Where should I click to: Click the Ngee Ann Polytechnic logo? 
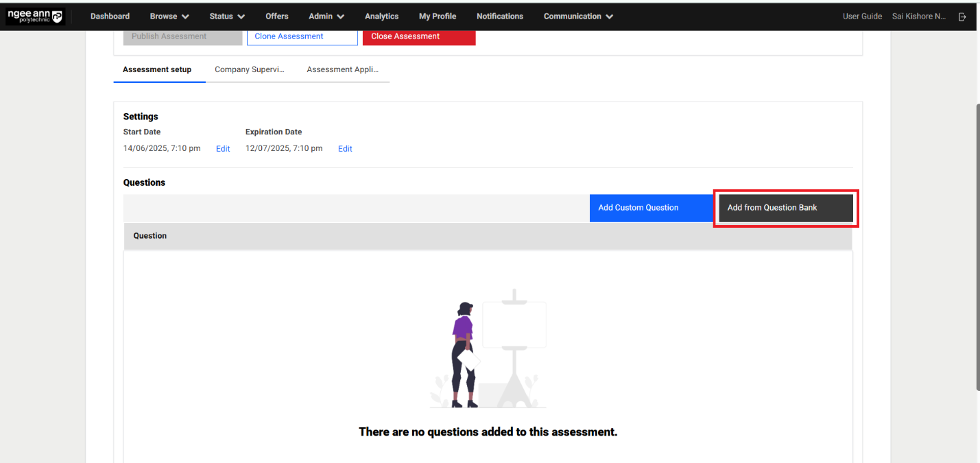pos(35,16)
